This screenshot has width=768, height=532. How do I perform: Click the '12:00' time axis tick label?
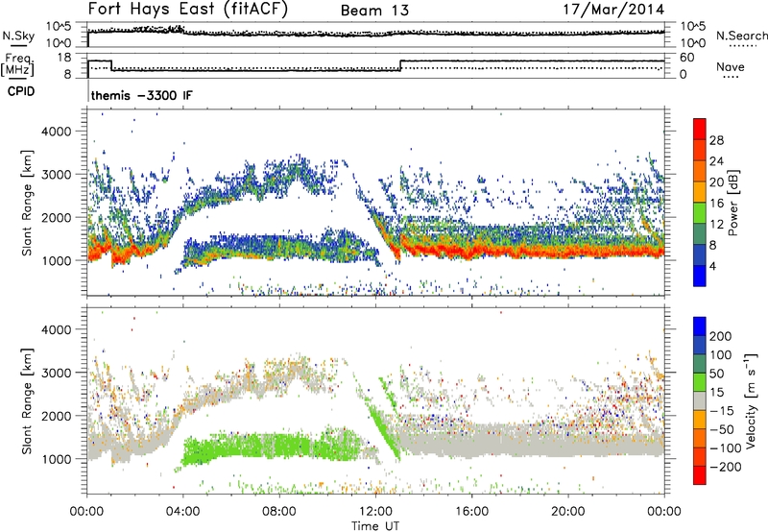(375, 512)
